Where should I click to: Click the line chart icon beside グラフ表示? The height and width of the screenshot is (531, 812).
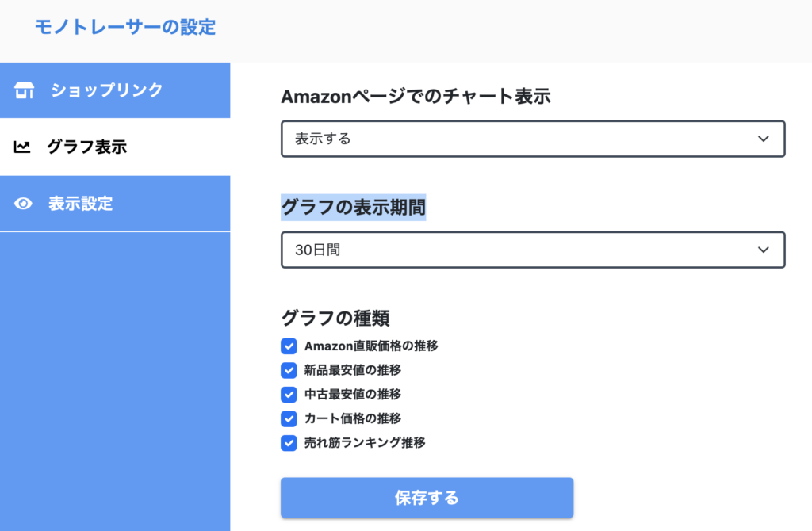coord(21,147)
